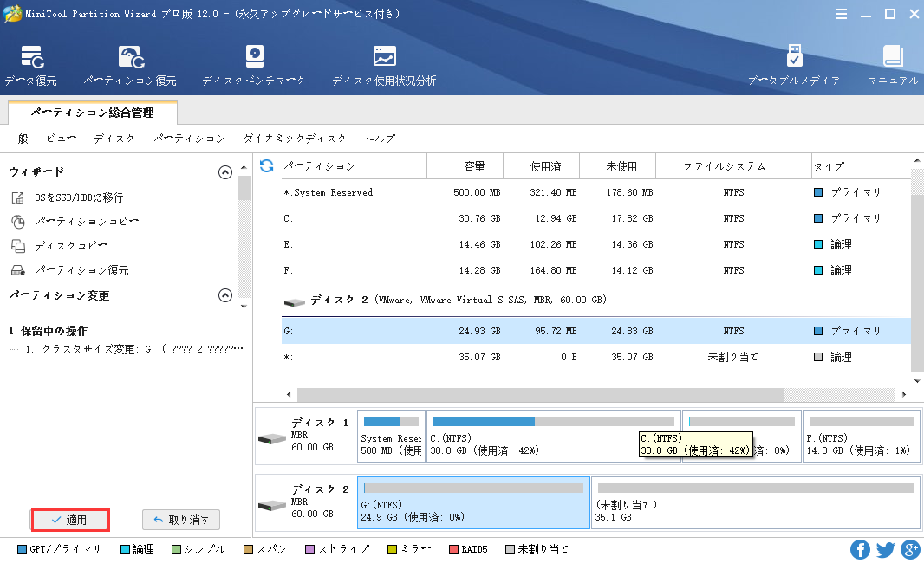Open the マニュアル icon

[893, 66]
